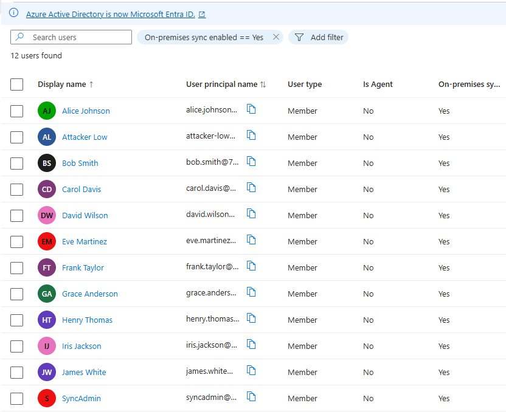
Task: Copy Carol Davis's user principal name
Action: [251, 187]
